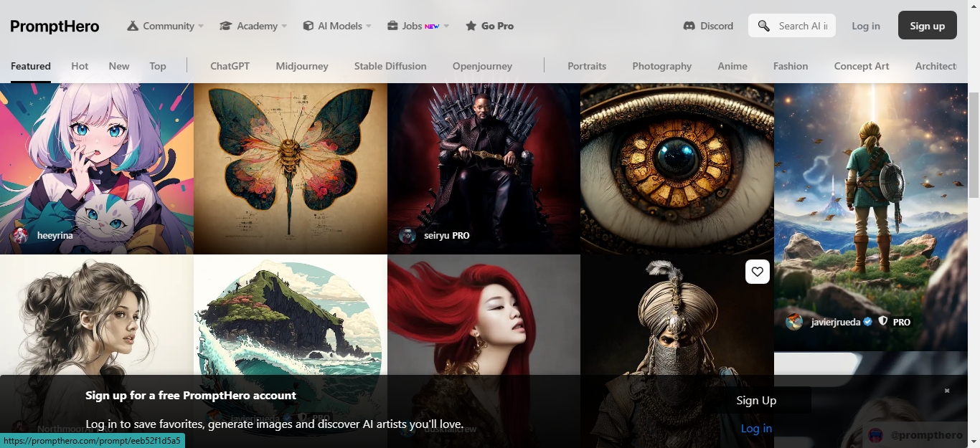This screenshot has width=980, height=448.
Task: Click the Academy graduation cap icon
Action: click(226, 26)
